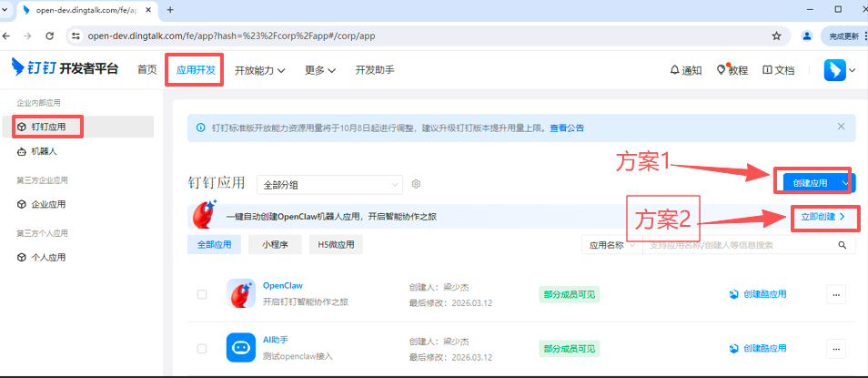Click the 开启钉钉智能协作之旅 description text
This screenshot has height=378, width=868.
point(305,302)
